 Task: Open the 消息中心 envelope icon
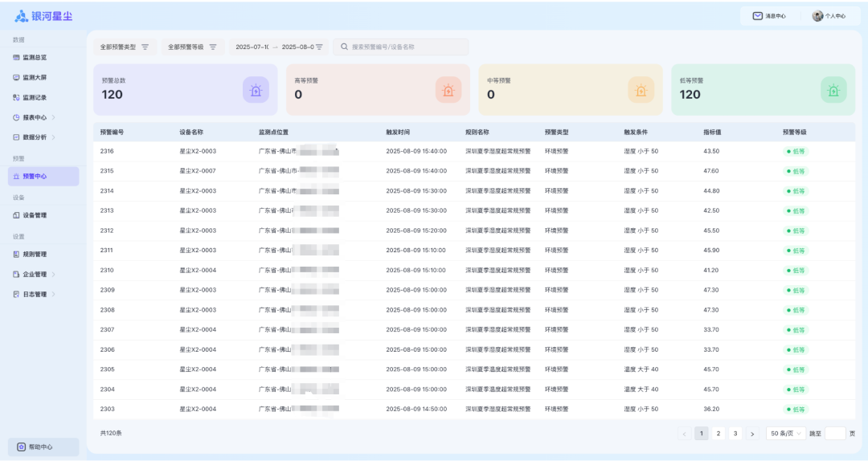pyautogui.click(x=757, y=16)
